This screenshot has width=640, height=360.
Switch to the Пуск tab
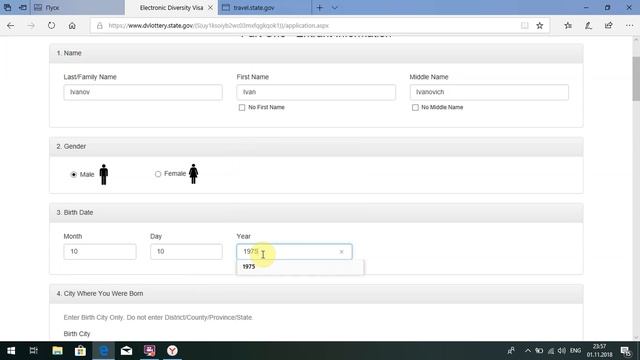tap(78, 7)
